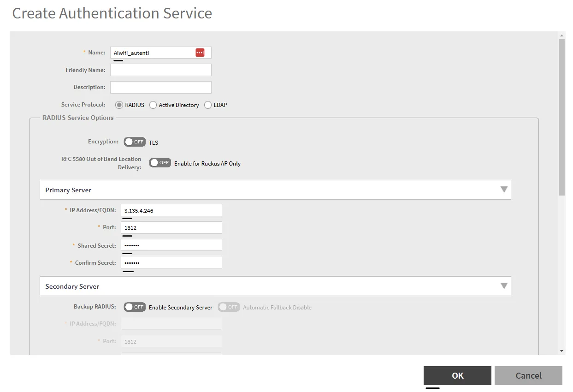Click the Description input field

coord(160,87)
